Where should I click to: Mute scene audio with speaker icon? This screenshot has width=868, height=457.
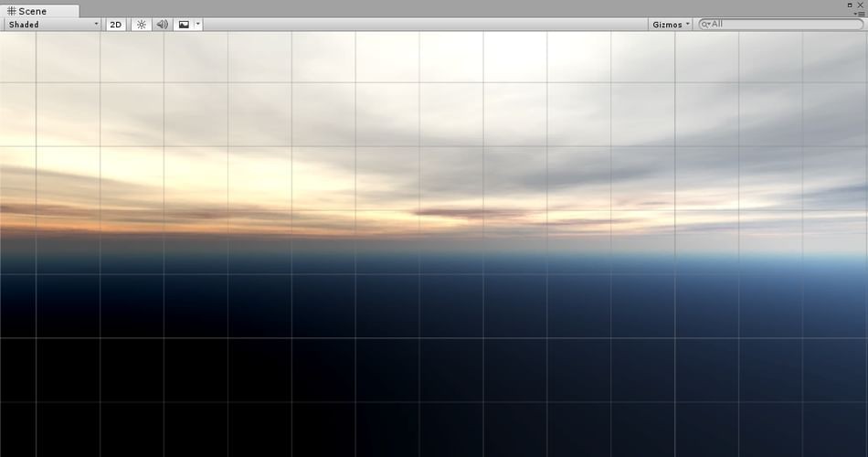pyautogui.click(x=163, y=25)
